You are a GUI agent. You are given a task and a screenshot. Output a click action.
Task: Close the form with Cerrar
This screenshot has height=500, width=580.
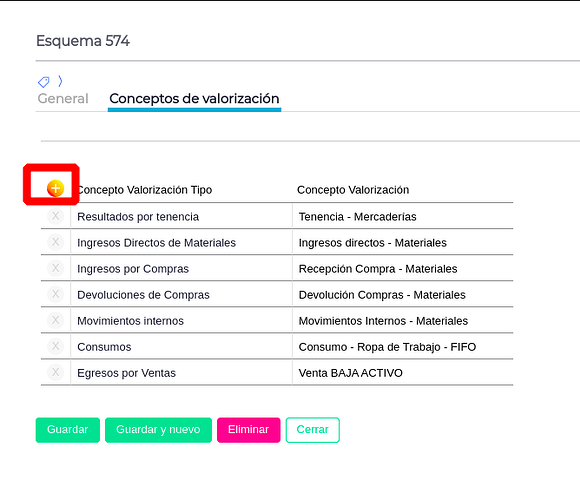pos(313,430)
